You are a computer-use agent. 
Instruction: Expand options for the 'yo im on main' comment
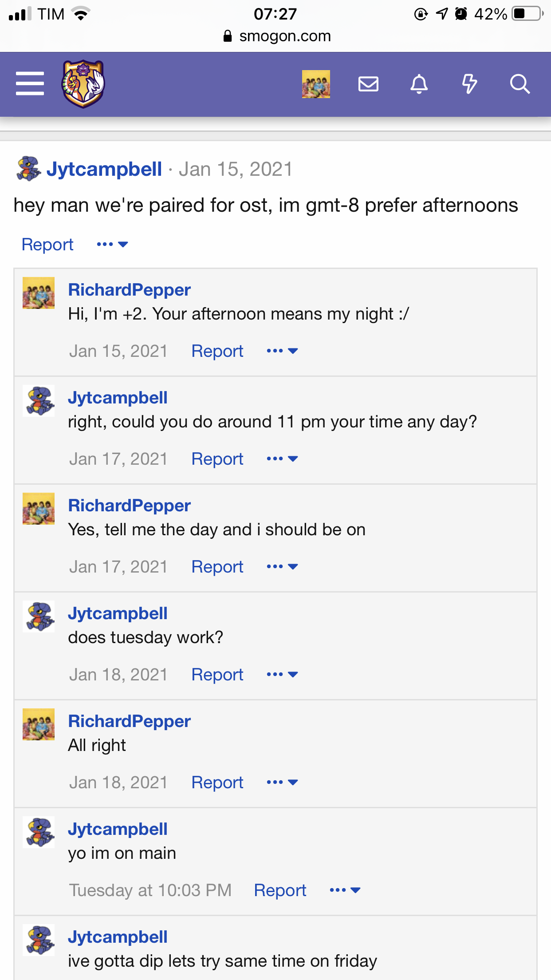pos(345,890)
